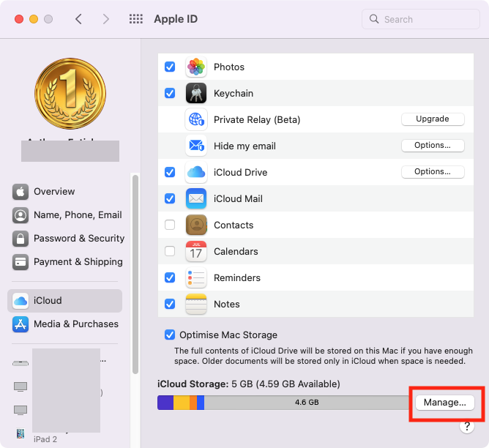Click the purple storage bar segment
Image resolution: width=489 pixels, height=448 pixels.
point(165,403)
